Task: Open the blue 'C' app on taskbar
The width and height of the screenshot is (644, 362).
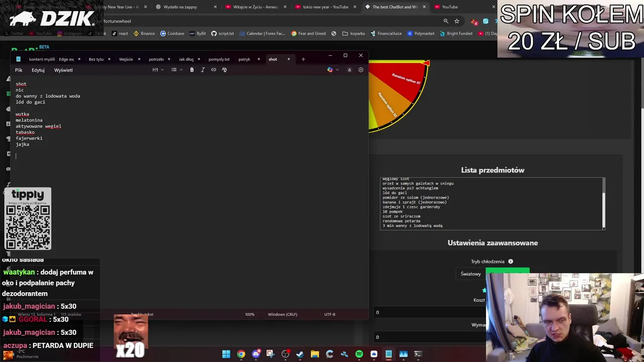Action: pyautogui.click(x=330, y=354)
